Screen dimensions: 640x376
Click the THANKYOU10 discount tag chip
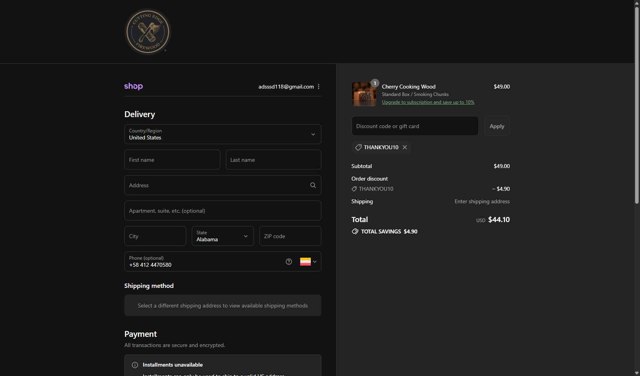coord(380,147)
